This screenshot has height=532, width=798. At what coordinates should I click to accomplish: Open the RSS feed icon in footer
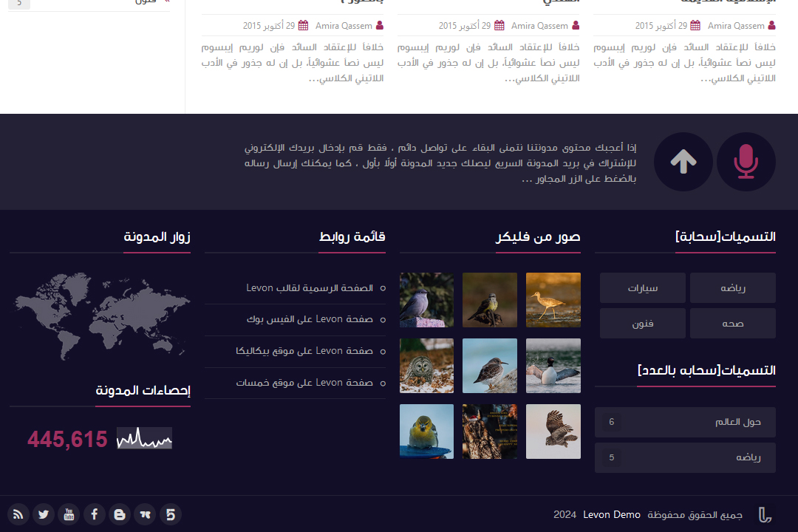click(18, 515)
